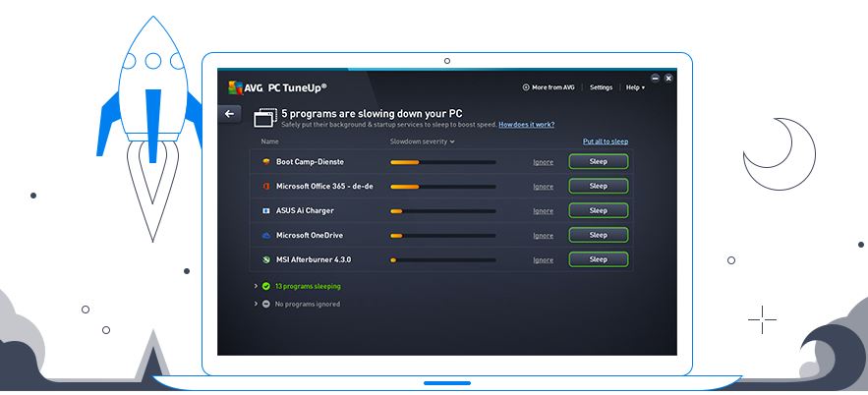
Task: Click the Microsoft OneDrive cloud icon
Action: [x=266, y=235]
